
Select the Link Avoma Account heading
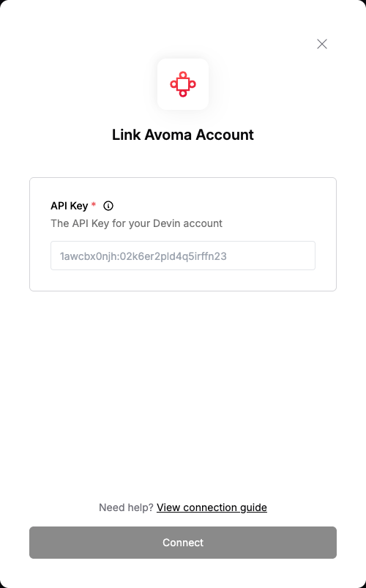tap(183, 135)
